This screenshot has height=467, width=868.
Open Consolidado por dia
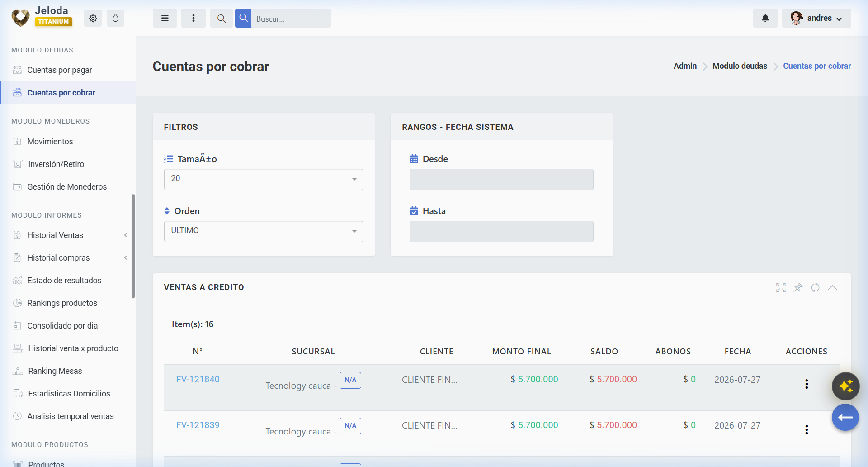tap(62, 325)
